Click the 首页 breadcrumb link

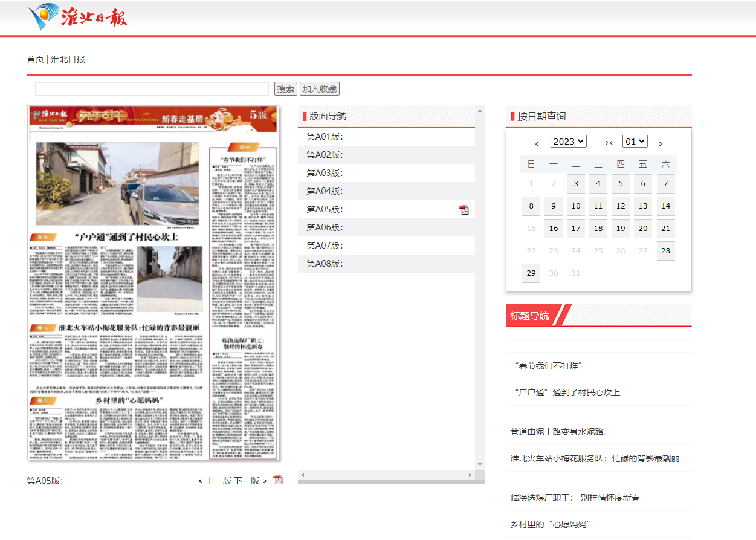coord(35,59)
